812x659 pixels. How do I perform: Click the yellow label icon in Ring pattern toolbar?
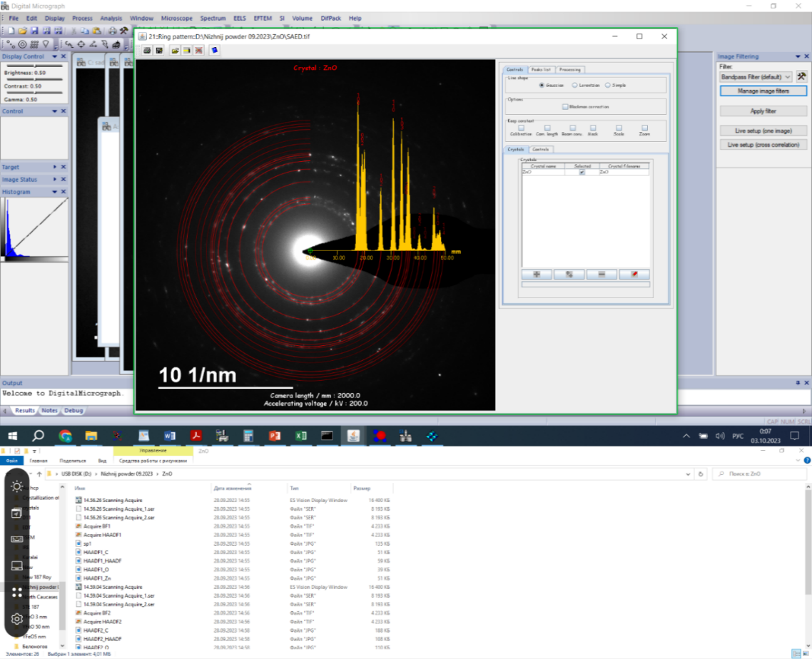coord(186,50)
